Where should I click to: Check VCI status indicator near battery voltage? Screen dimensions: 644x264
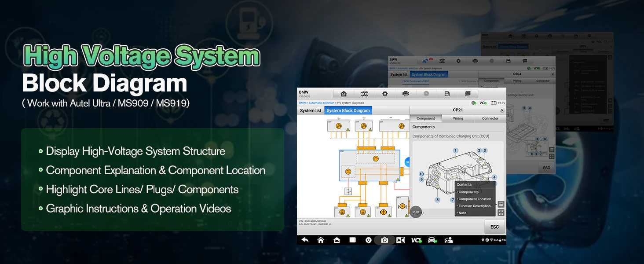tap(483, 103)
